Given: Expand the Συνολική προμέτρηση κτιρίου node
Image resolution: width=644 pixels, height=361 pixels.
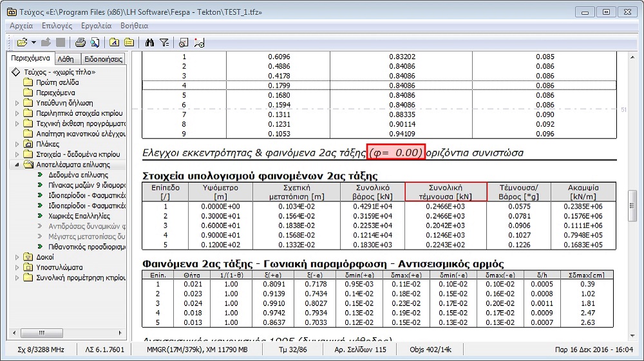Looking at the screenshot, I should [x=17, y=277].
